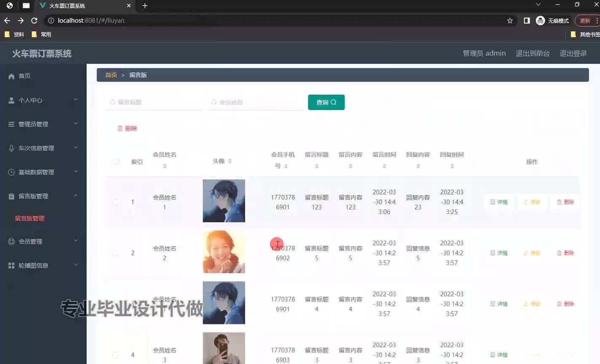Select the 基础数据管理 clock icon

point(11,172)
